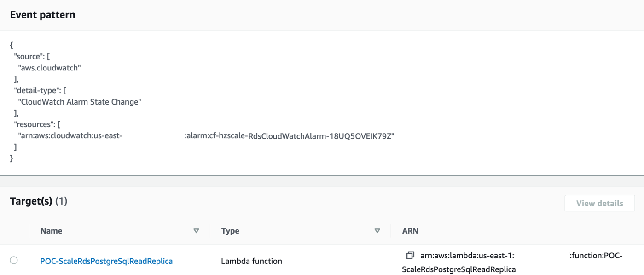The height and width of the screenshot is (275, 644).
Task: Click the "CloudWatch Alarm State Change" text
Action: pyautogui.click(x=79, y=102)
